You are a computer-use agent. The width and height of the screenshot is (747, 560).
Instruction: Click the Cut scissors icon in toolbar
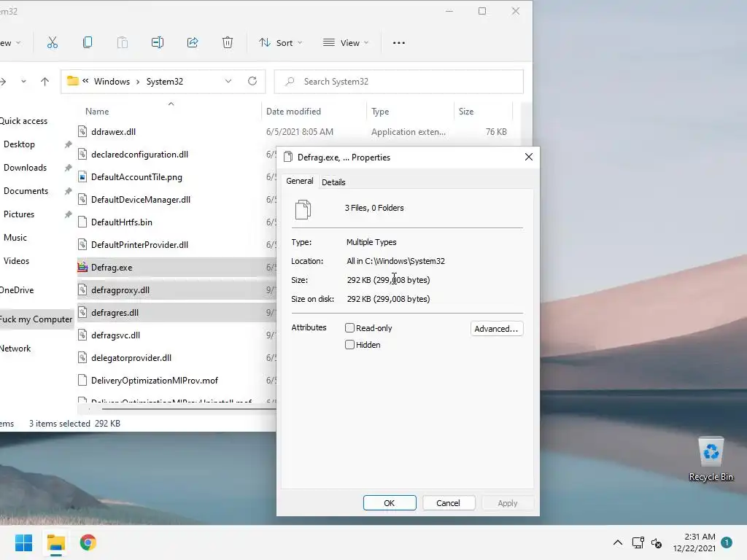[x=53, y=43]
